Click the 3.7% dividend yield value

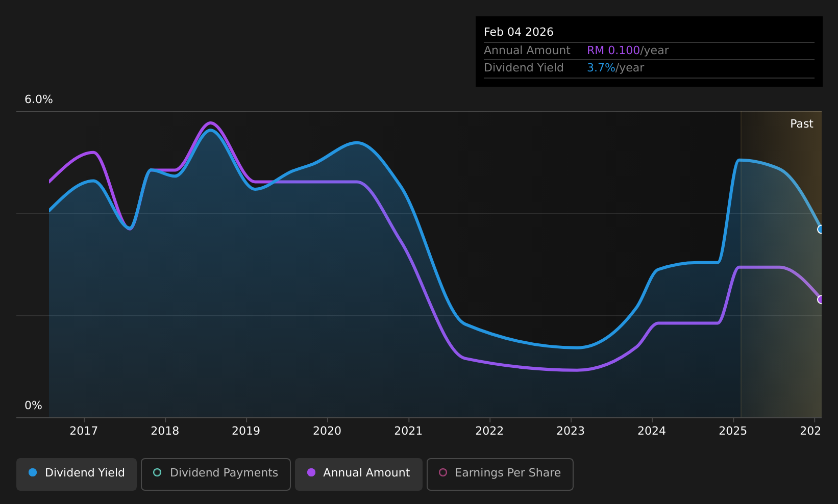[x=601, y=68]
